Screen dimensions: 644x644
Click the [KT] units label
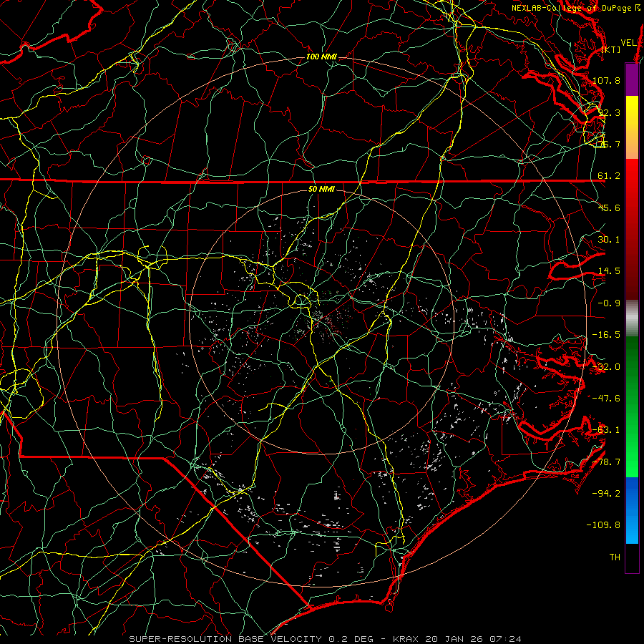(611, 49)
